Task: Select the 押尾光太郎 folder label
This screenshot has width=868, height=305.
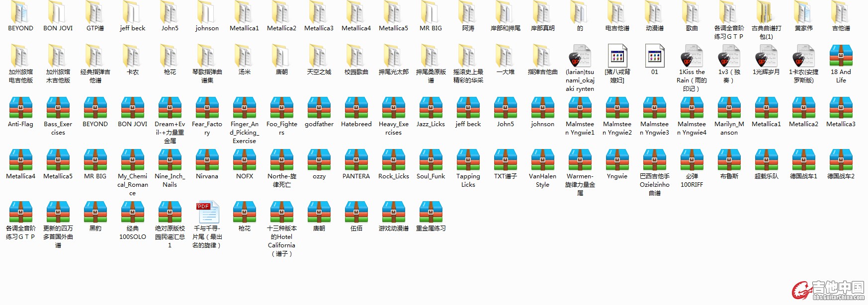Action: (394, 72)
